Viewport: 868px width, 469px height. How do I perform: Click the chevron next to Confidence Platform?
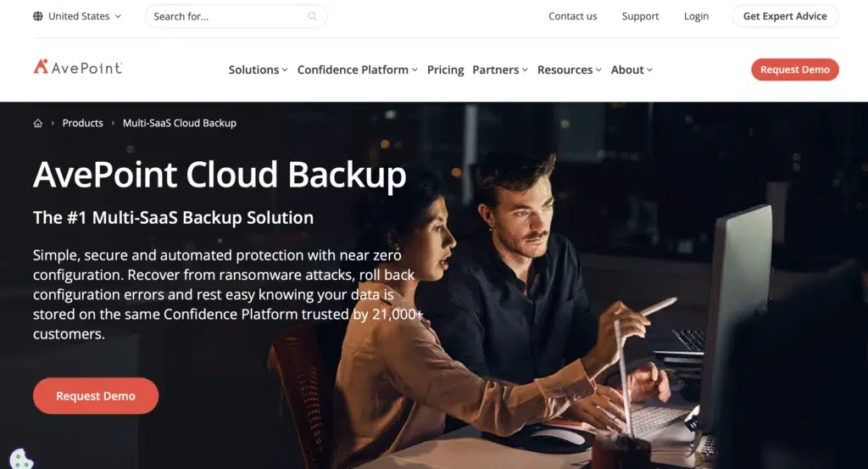click(x=414, y=70)
